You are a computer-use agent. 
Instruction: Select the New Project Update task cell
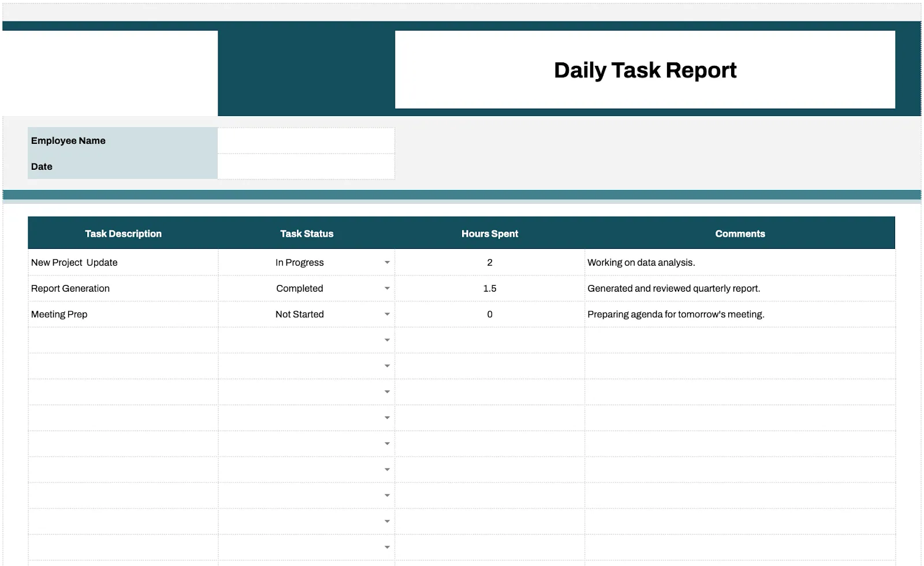click(x=123, y=262)
